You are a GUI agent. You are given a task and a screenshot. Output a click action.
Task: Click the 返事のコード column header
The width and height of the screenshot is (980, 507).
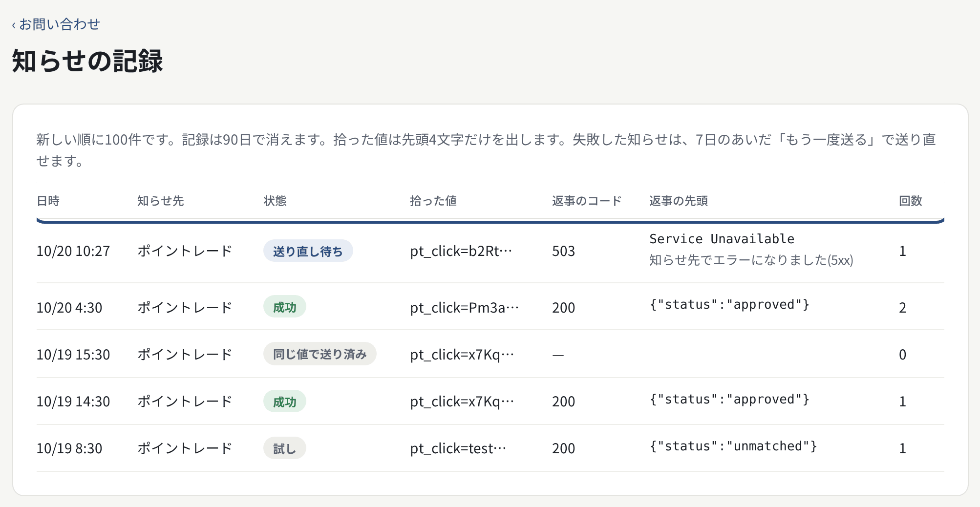click(587, 201)
